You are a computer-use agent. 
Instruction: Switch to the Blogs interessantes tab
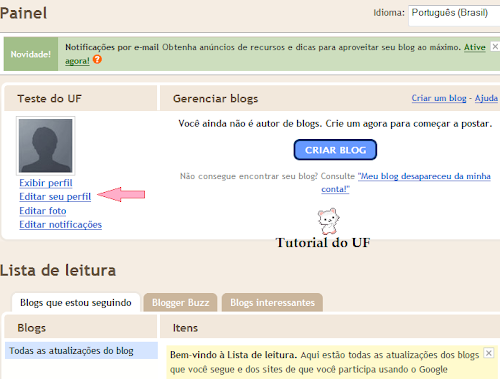pyautogui.click(x=272, y=302)
